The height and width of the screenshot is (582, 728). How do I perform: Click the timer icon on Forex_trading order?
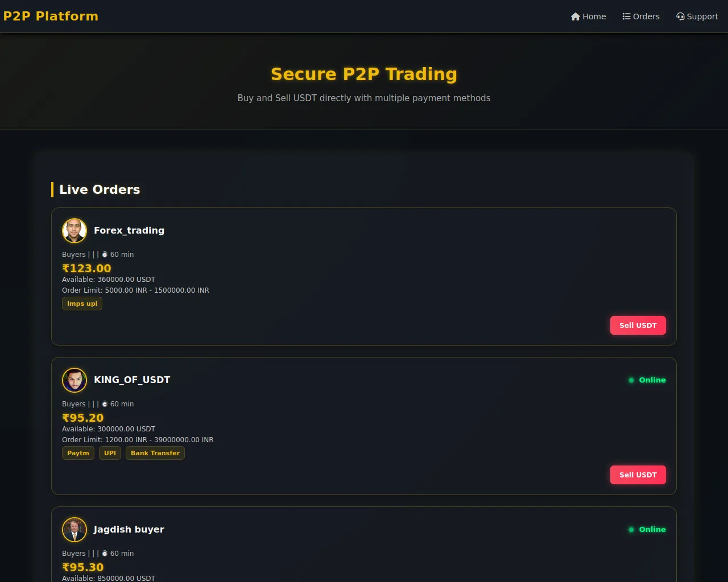105,255
